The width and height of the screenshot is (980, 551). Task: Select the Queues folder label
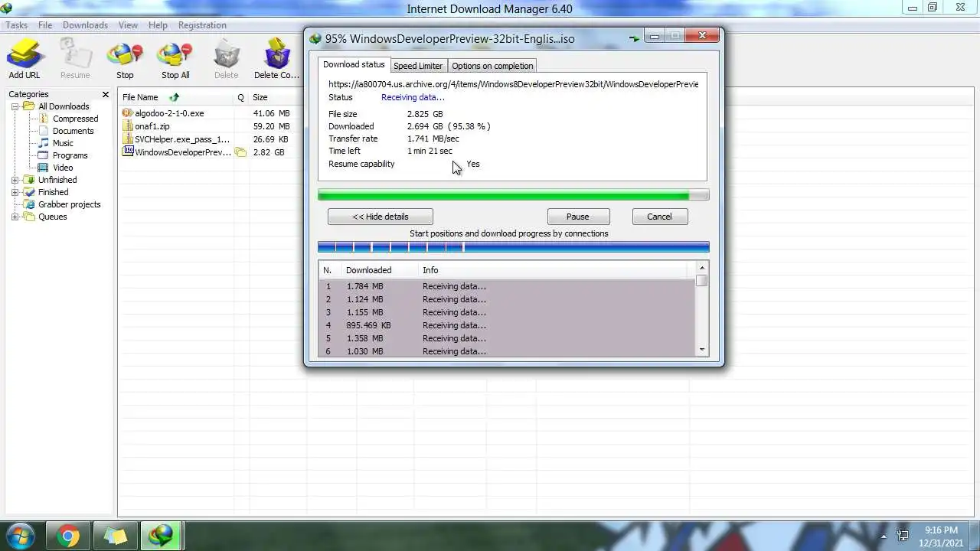(52, 217)
